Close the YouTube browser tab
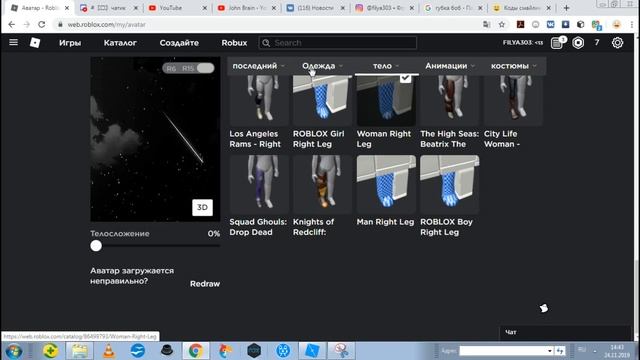This screenshot has width=640, height=360. (204, 8)
